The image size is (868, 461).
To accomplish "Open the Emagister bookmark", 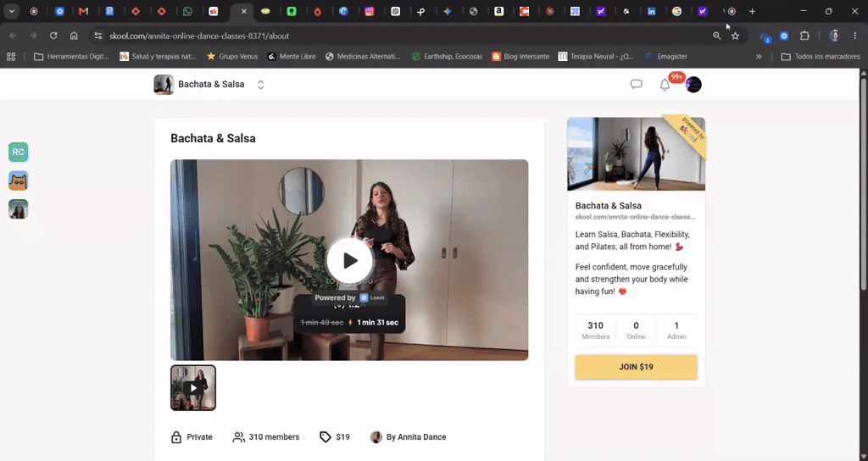I will pyautogui.click(x=666, y=57).
